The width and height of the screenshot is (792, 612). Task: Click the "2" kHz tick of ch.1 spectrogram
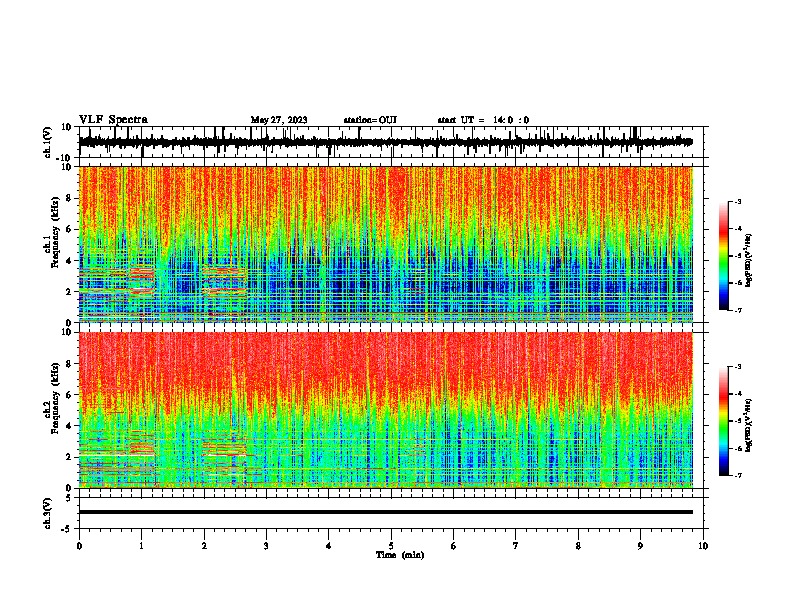click(x=70, y=292)
